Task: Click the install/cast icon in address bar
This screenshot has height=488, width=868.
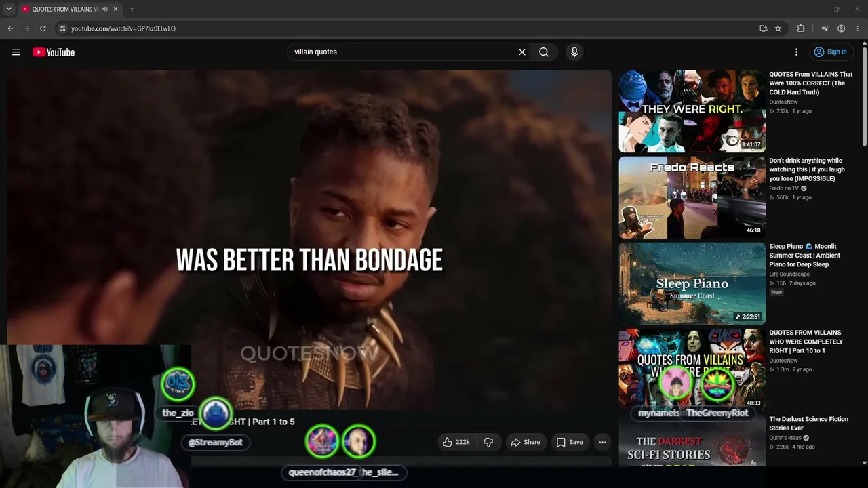Action: coord(763,28)
